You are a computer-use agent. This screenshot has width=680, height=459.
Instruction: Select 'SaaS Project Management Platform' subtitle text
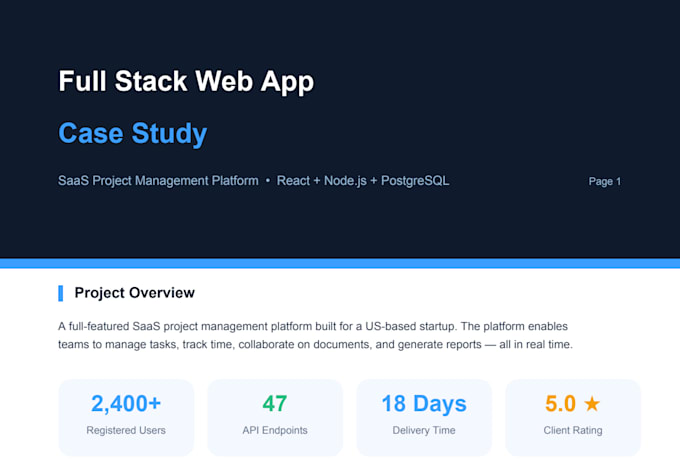(158, 180)
